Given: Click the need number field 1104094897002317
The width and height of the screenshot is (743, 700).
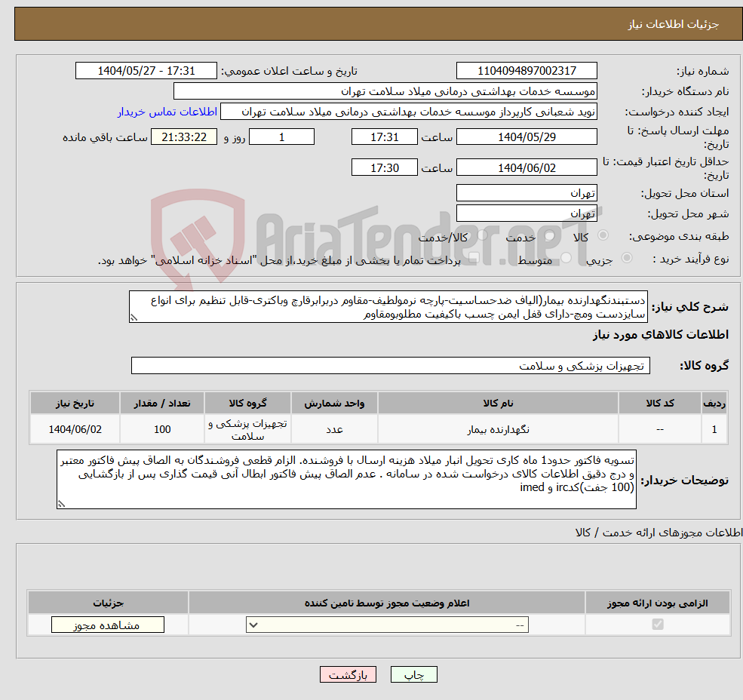Looking at the screenshot, I should [527, 71].
